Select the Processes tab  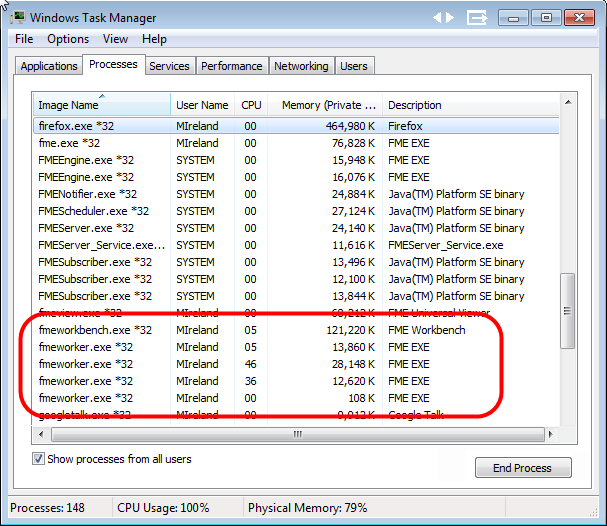coord(113,64)
